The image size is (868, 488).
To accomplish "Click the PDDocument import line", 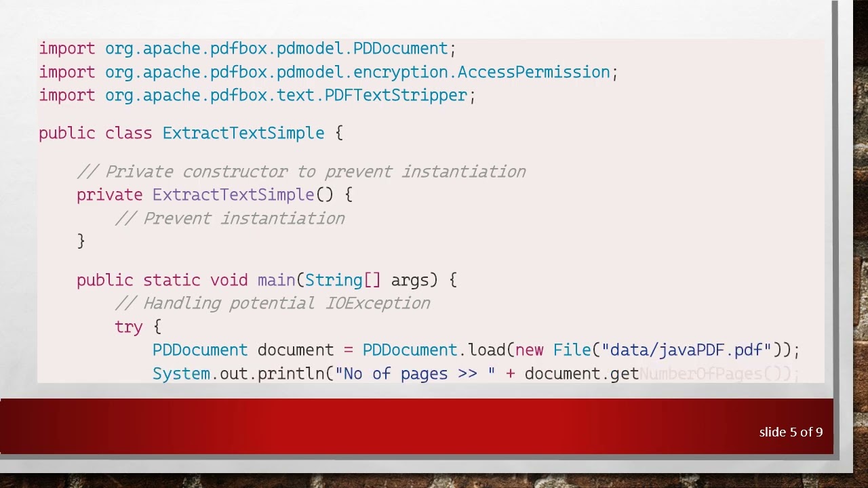I will tap(248, 49).
